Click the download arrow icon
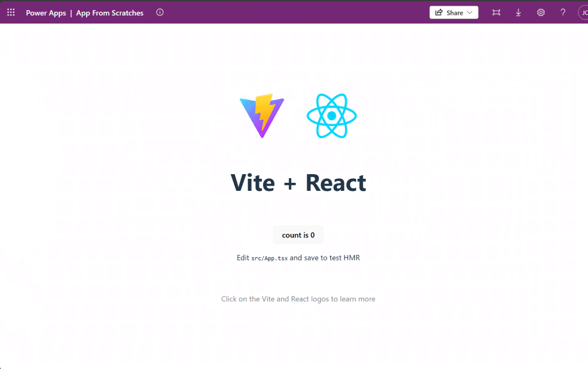This screenshot has height=369, width=588. pyautogui.click(x=519, y=13)
